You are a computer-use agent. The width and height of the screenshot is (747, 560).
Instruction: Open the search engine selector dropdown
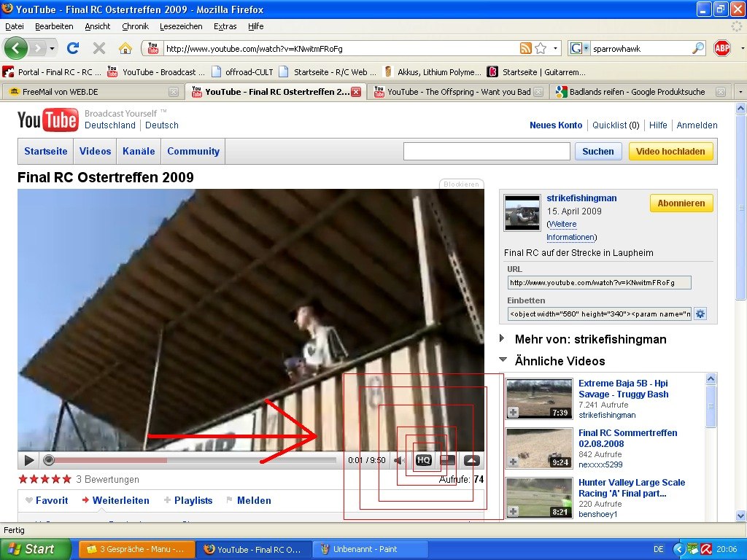[x=578, y=48]
